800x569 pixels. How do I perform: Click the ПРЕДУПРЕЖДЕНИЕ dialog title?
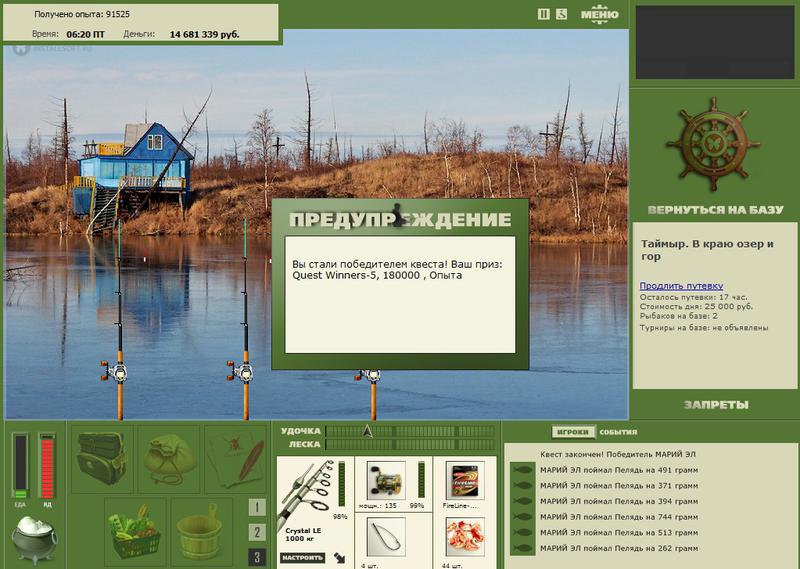click(400, 219)
